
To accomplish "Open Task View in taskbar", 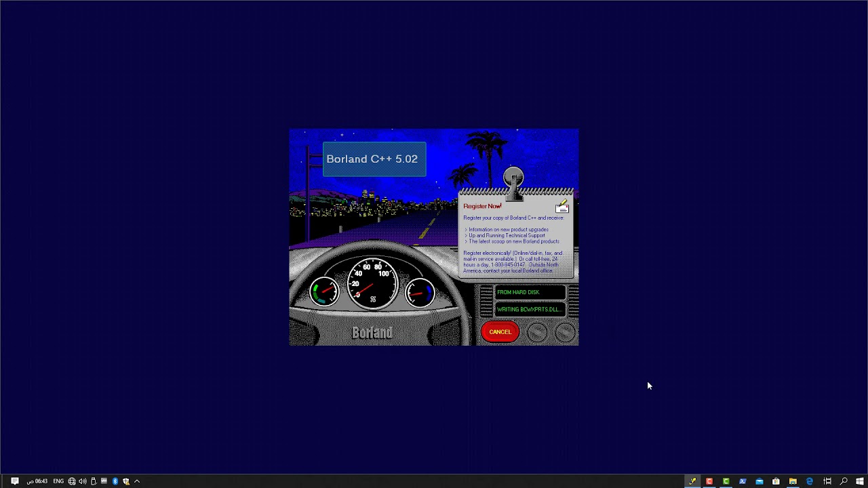I will point(827,481).
